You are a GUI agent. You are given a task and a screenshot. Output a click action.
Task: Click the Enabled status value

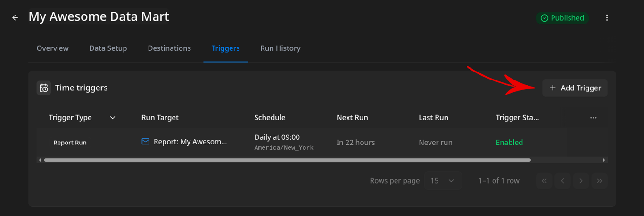509,142
